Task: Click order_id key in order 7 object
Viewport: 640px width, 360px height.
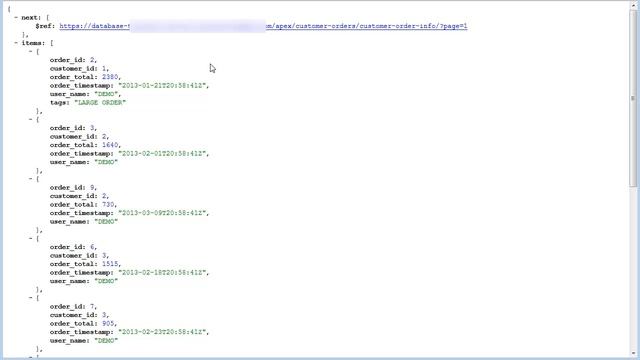Action: click(x=67, y=307)
